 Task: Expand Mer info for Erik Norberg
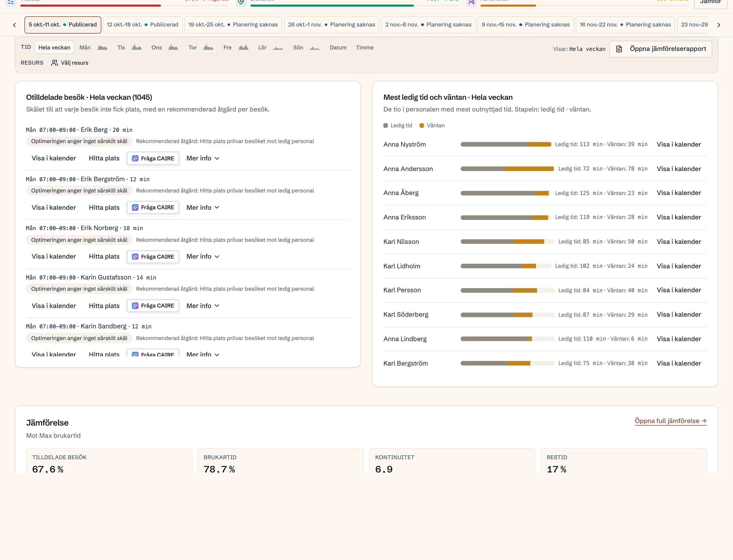203,256
